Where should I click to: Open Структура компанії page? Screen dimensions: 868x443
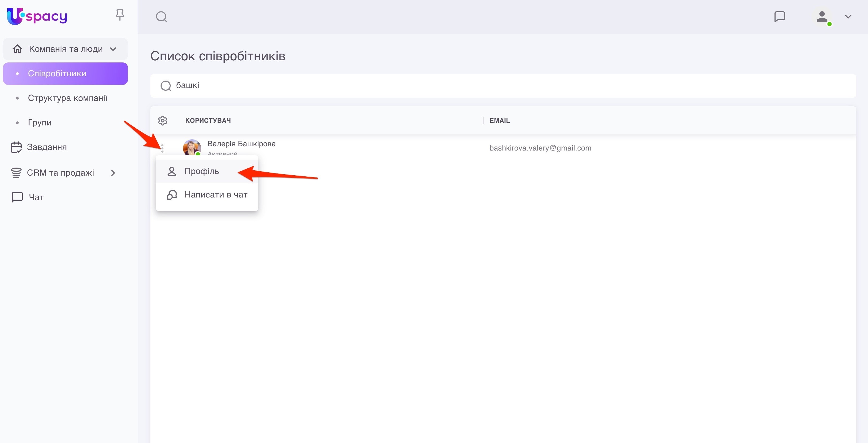[67, 98]
